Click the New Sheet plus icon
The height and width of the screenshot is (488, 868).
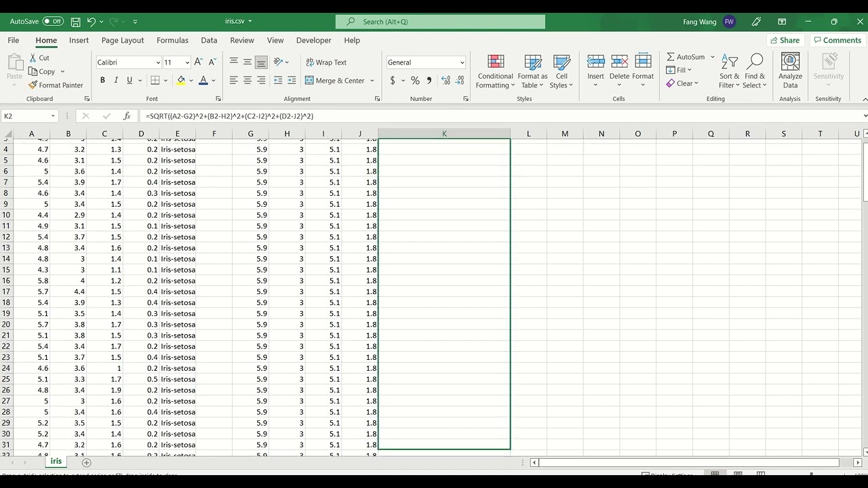(86, 462)
